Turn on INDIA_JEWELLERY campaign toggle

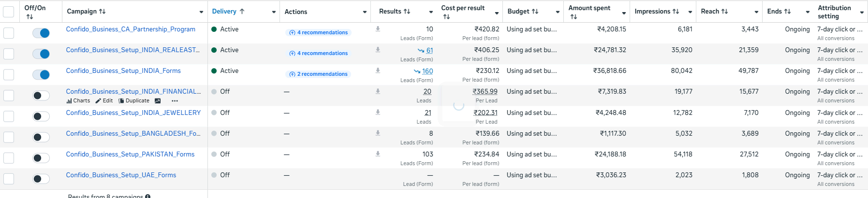pos(41,116)
